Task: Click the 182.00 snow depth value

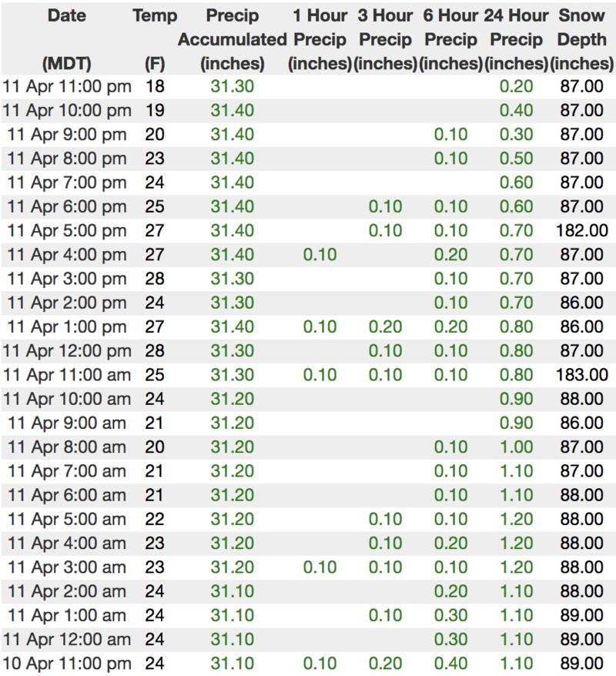Action: [582, 230]
